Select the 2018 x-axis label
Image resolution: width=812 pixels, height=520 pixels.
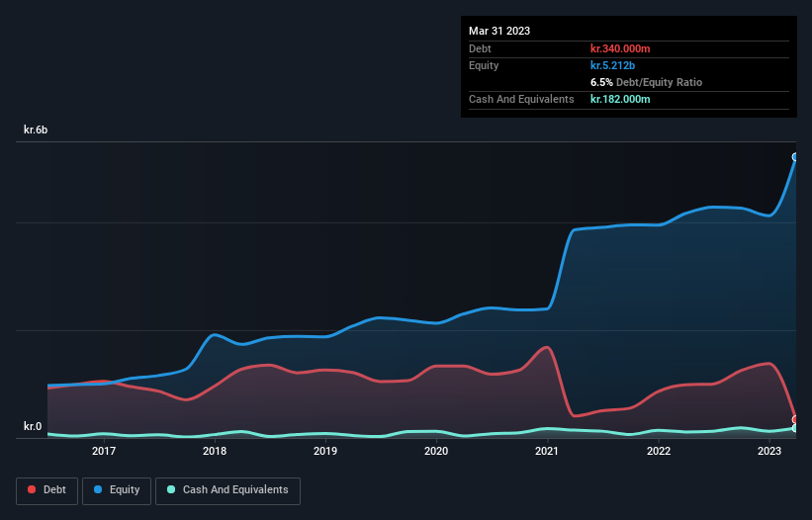point(215,451)
